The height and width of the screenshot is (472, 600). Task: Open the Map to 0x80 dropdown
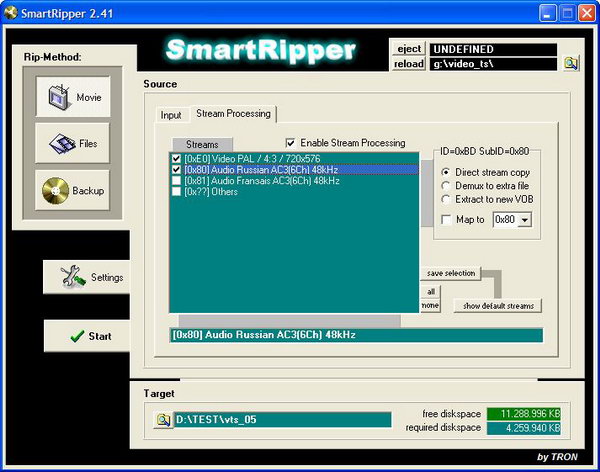[525, 220]
